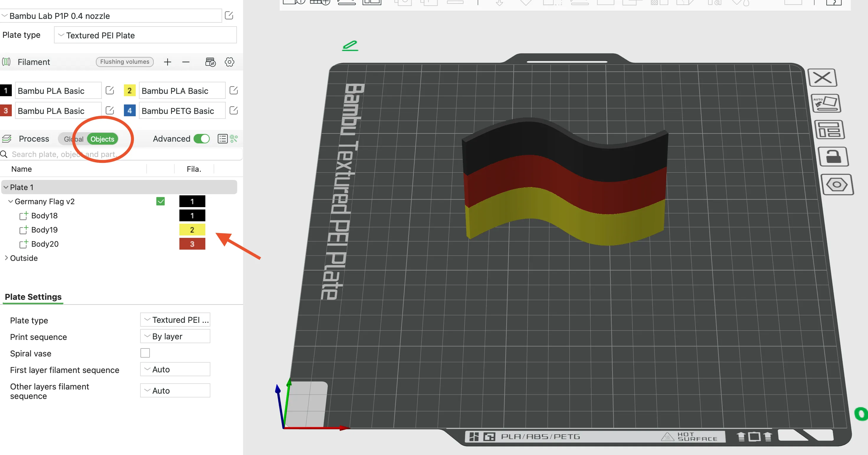Select Body19 in the object list

pos(45,230)
